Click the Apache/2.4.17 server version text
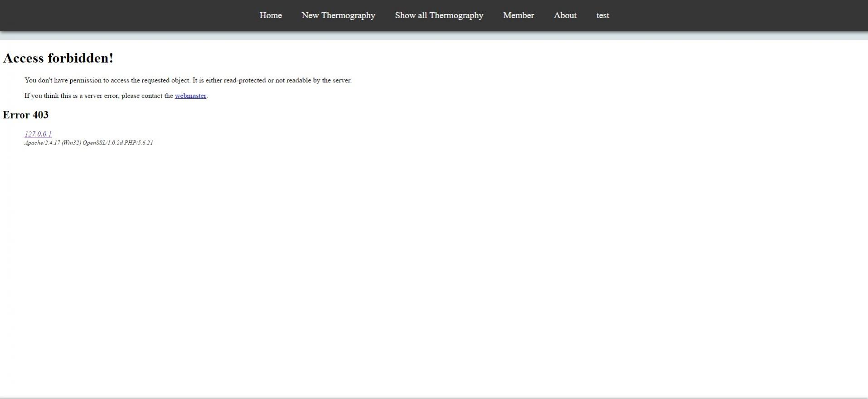Image resolution: width=868 pixels, height=399 pixels. (89, 143)
